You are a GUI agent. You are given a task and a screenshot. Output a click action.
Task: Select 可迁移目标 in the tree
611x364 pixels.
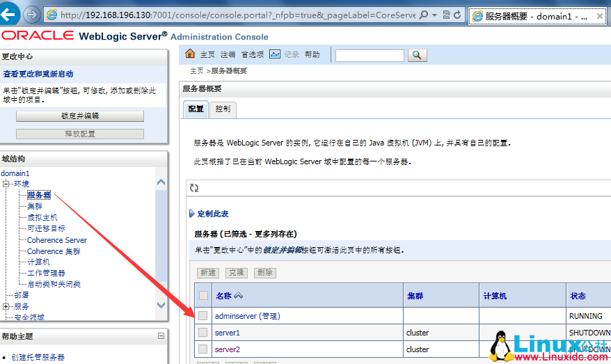46,228
